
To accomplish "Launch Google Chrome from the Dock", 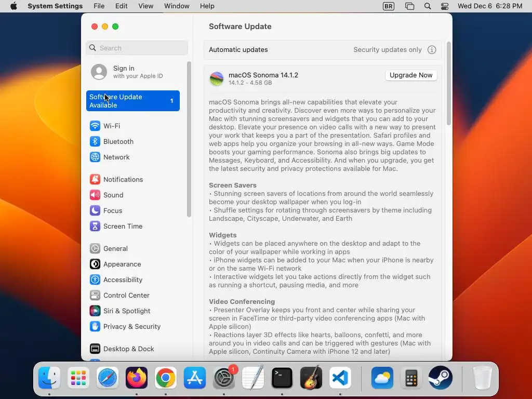I will click(166, 378).
